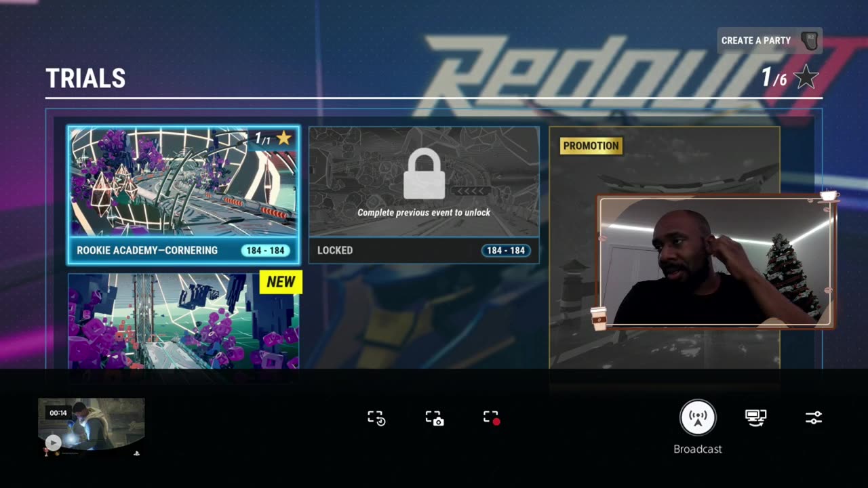Click the 1/1 counter on Cornering card
The width and height of the screenshot is (868, 488).
coord(262,139)
